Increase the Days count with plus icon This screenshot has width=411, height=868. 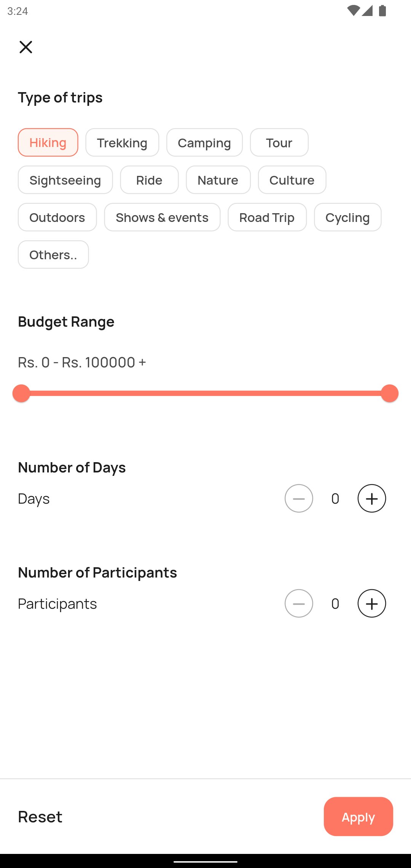pos(372,498)
